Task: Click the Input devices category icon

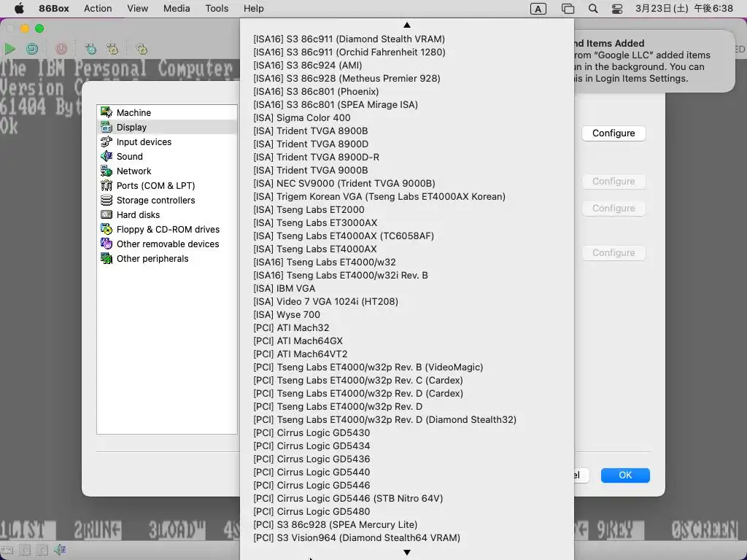Action: (x=107, y=141)
